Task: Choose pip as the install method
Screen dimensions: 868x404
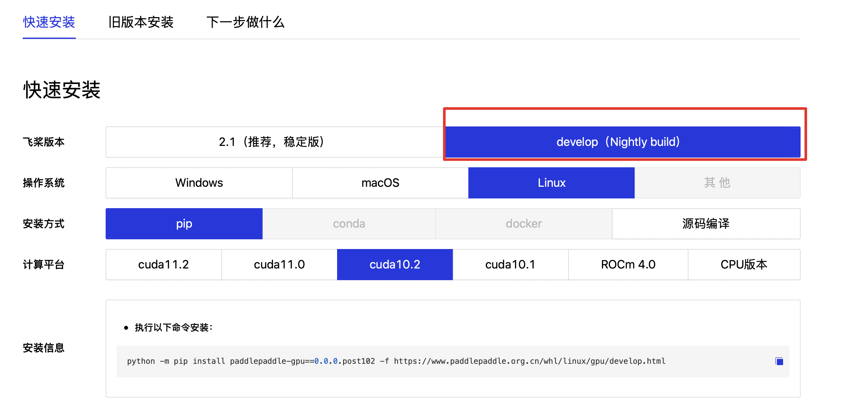Action: tap(184, 223)
